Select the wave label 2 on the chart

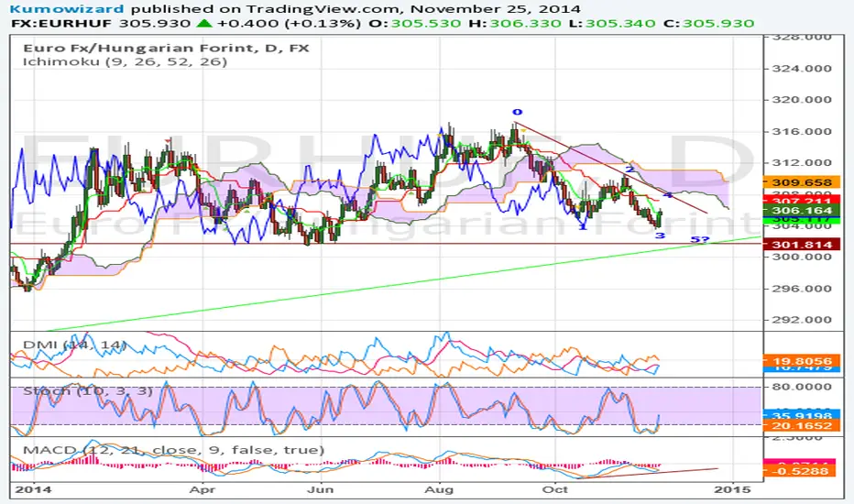630,170
